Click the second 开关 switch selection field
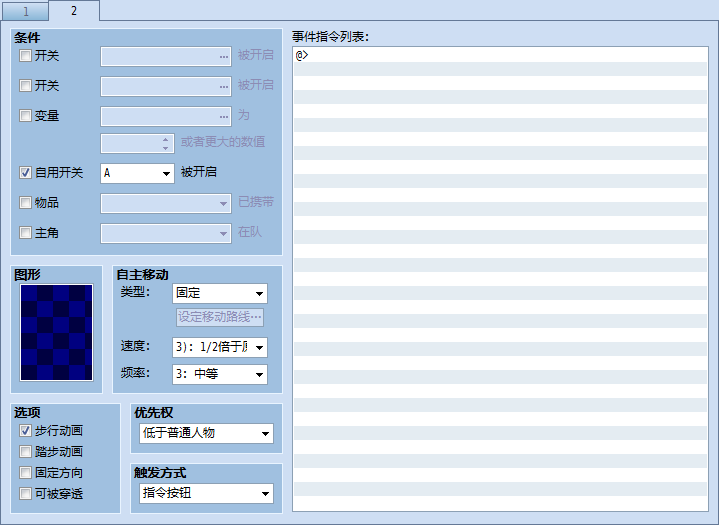 point(166,86)
